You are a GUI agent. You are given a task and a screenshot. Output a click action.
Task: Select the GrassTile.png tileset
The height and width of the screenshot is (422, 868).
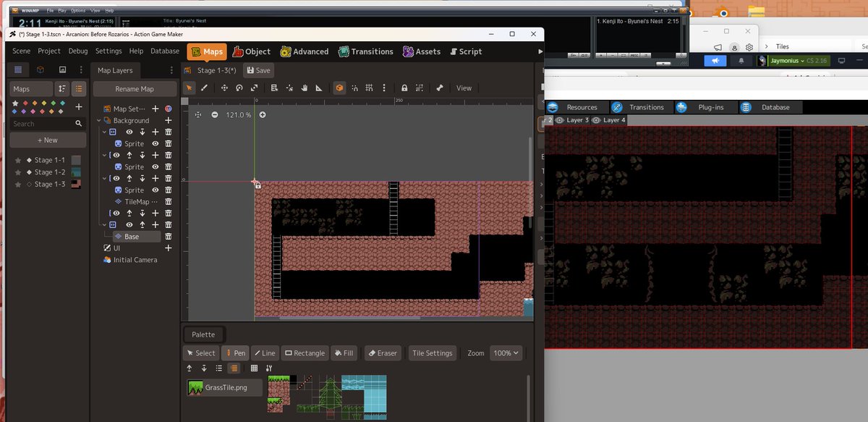[x=225, y=387]
